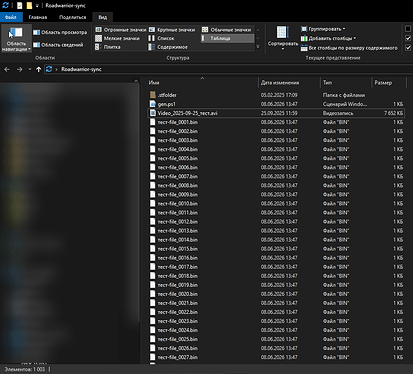Select file тест-file_0005.bin
Image resolution: width=413 pixels, height=374 pixels.
pyautogui.click(x=178, y=158)
